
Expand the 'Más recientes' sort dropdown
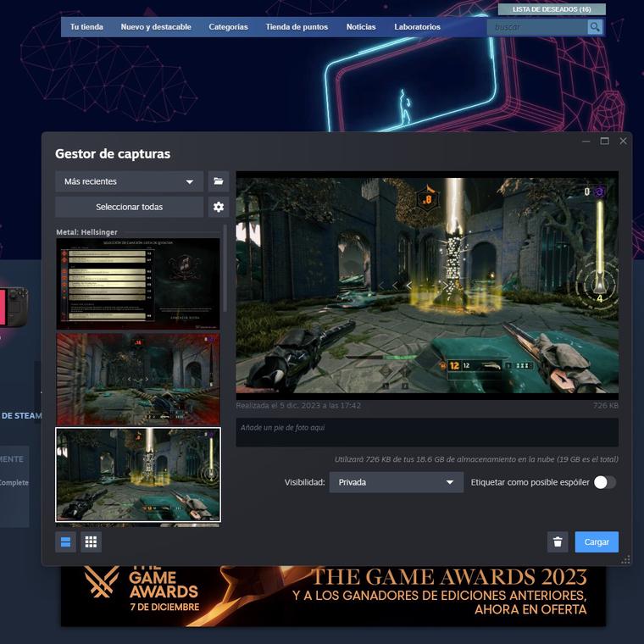click(129, 181)
